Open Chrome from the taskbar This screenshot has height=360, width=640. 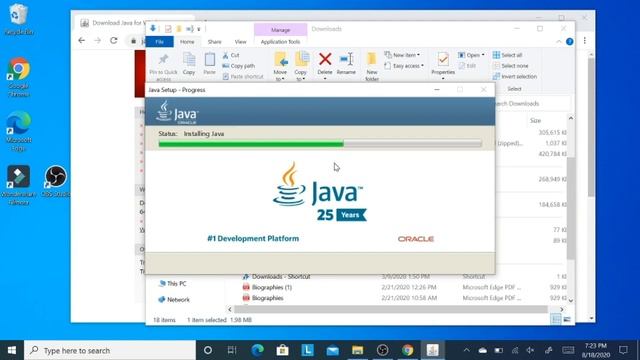tap(407, 350)
